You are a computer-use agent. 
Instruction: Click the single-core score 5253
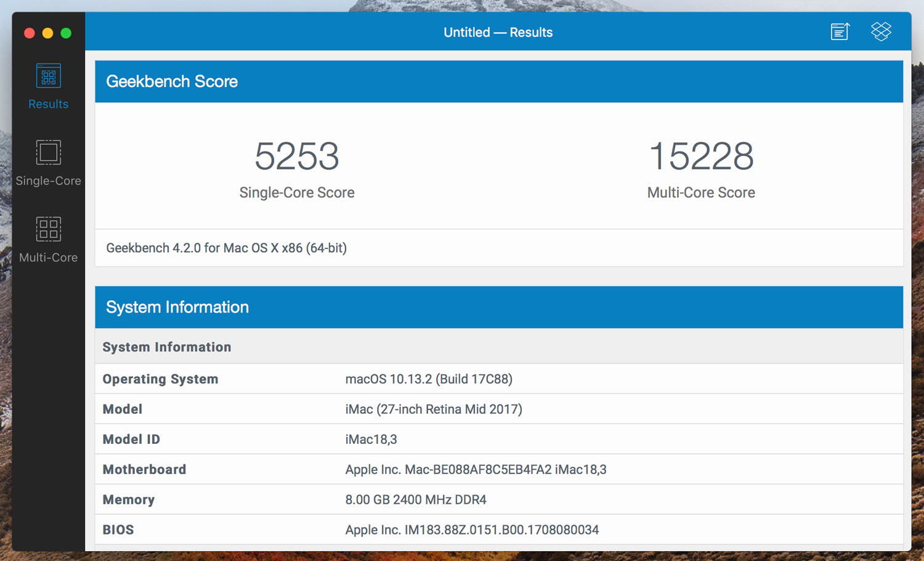tap(297, 156)
